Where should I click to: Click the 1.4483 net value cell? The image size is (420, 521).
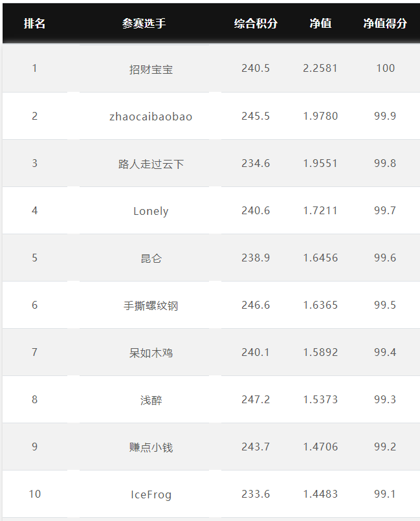coord(320,494)
